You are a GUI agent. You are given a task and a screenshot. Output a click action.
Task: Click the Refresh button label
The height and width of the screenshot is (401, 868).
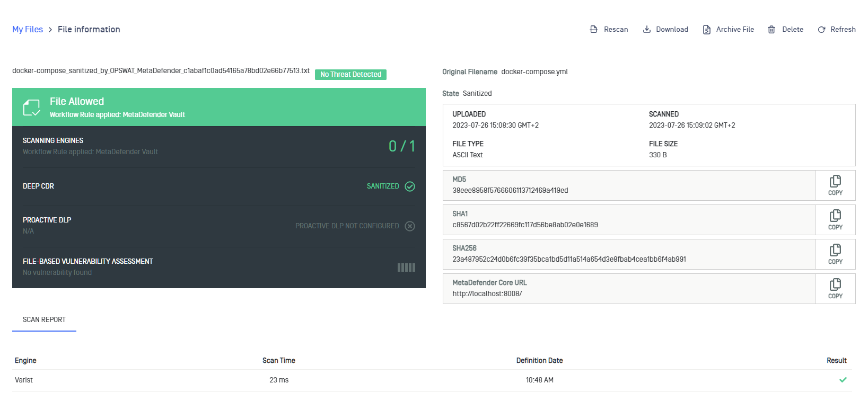coord(843,30)
